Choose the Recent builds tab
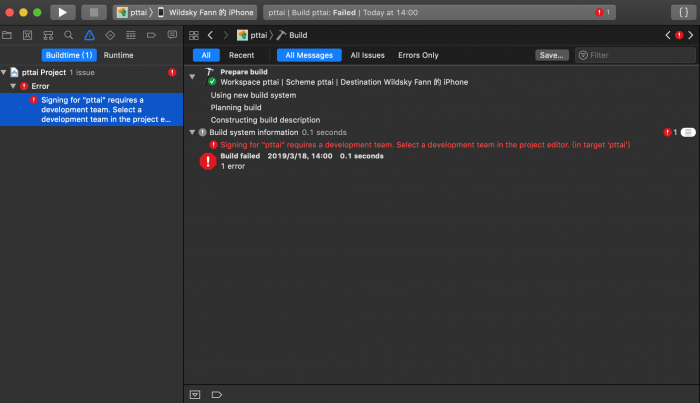Viewport: 700px width, 403px height. click(241, 55)
